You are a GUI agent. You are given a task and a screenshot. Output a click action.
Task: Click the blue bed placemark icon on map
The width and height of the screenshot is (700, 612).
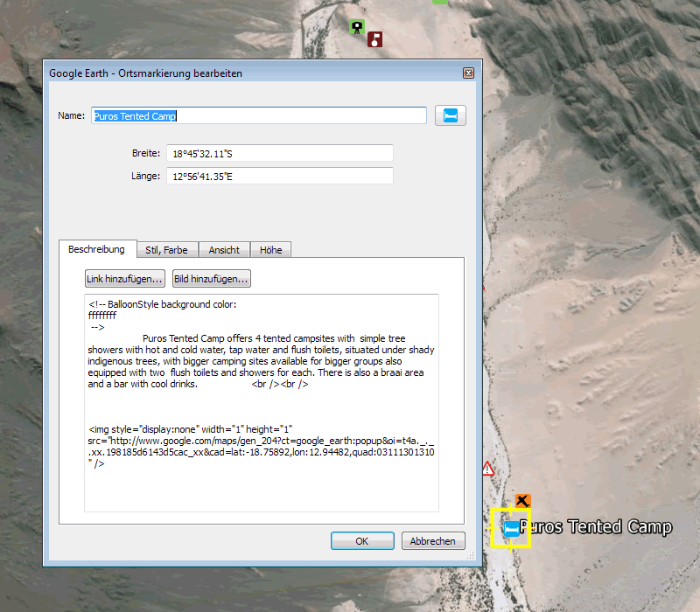coord(512,529)
